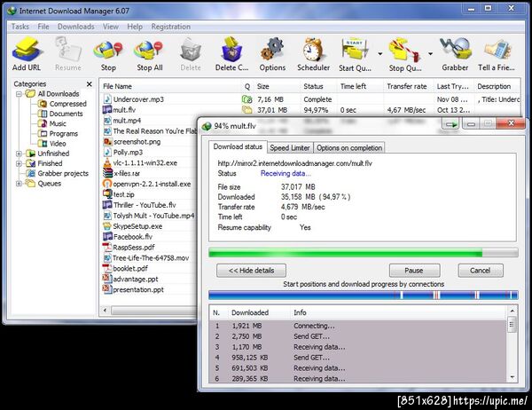Viewport: 532px width, 410px height.
Task: Click the green arrow button in download dialog title
Action: coord(451,124)
